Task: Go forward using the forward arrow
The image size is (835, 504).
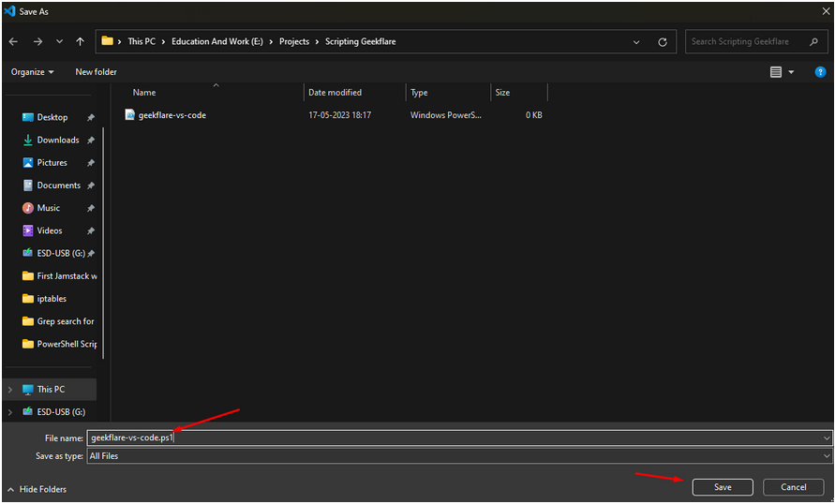Action: [x=37, y=41]
